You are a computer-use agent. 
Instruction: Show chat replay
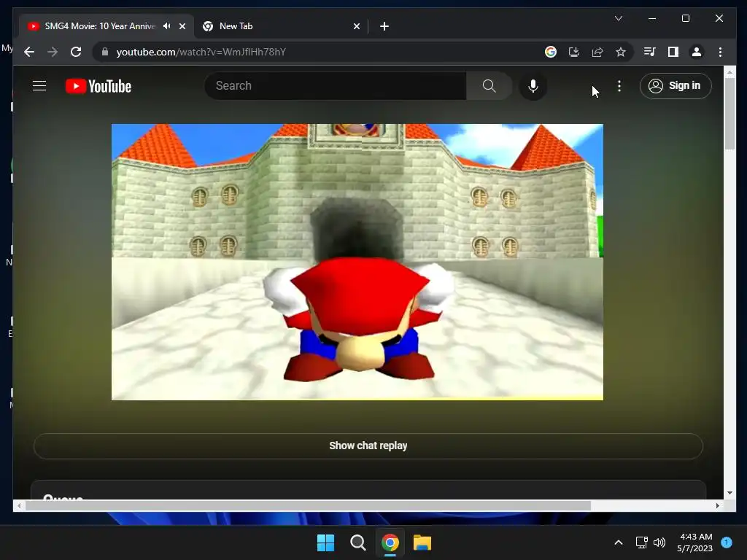click(368, 446)
